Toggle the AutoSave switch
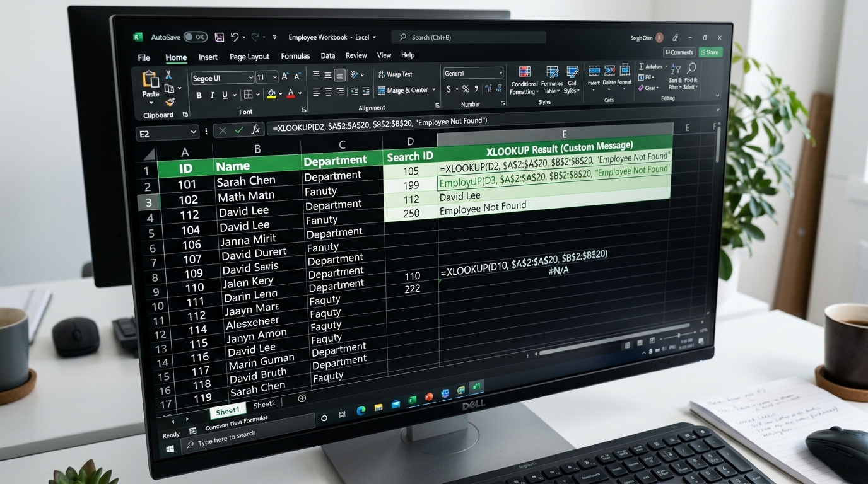This screenshot has height=484, width=868. tap(196, 37)
